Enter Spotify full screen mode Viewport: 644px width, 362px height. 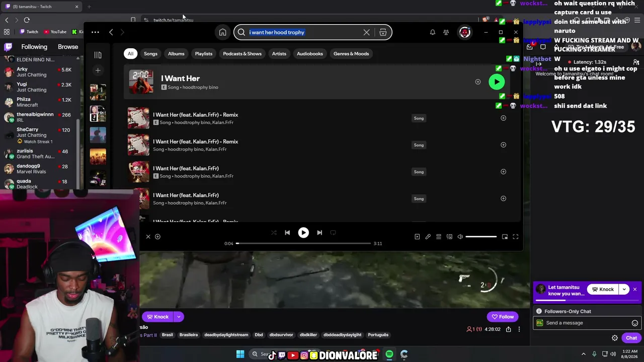click(515, 237)
